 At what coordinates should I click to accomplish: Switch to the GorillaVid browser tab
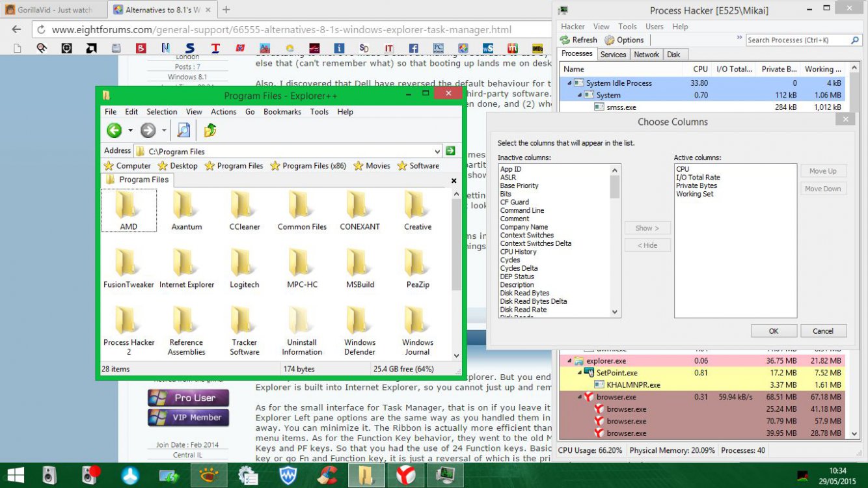pyautogui.click(x=53, y=10)
